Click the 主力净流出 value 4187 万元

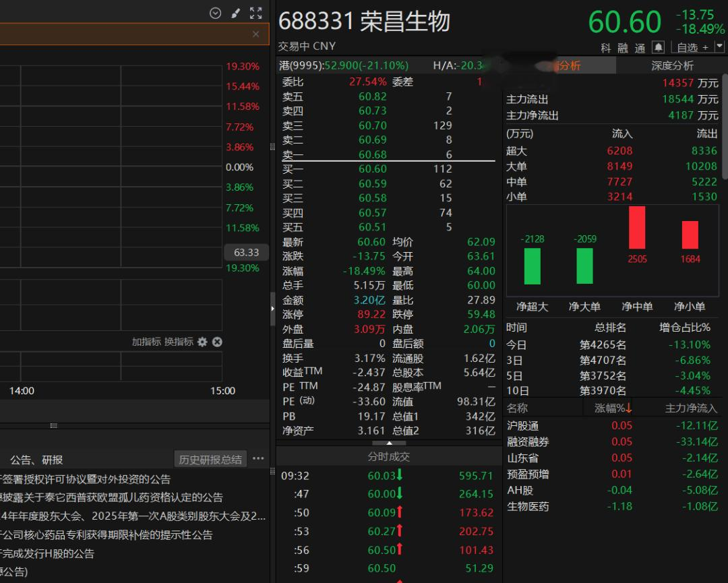[x=693, y=115]
